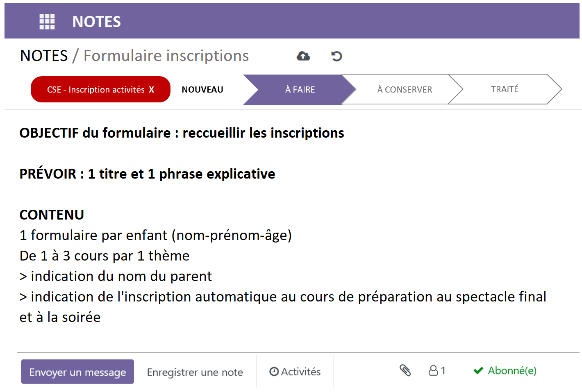Click the NOTES app title in header

pos(97,22)
